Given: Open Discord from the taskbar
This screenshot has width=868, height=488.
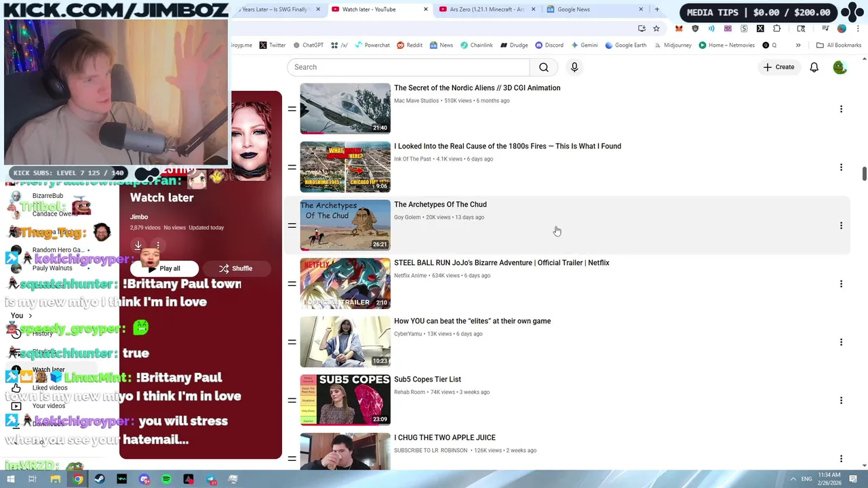Looking at the screenshot, I should click(x=144, y=479).
